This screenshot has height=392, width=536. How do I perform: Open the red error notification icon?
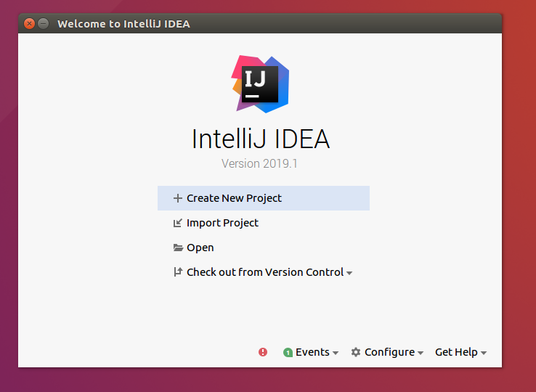262,352
